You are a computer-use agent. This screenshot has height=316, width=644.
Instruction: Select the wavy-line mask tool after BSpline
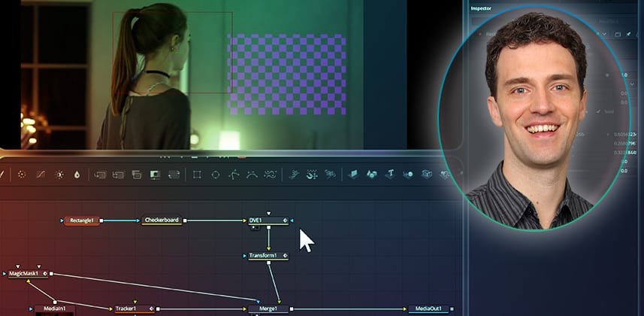click(271, 175)
